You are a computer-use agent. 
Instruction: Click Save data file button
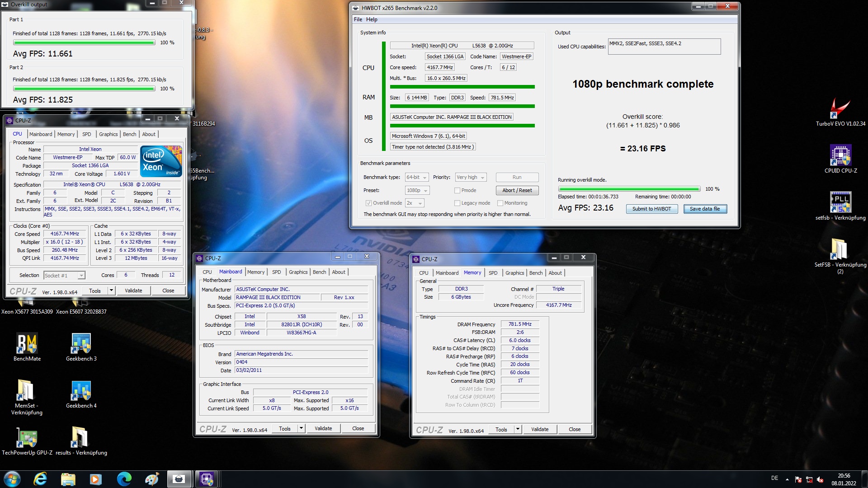click(705, 209)
